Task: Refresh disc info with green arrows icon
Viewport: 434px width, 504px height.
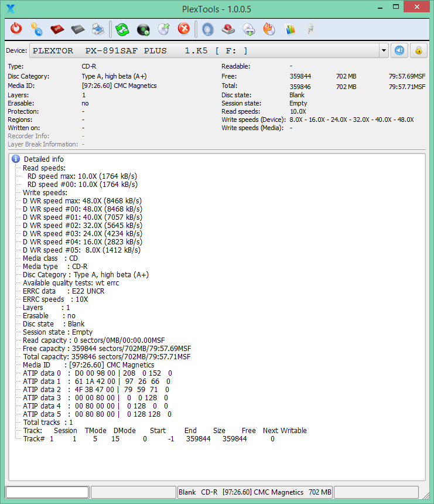Action: [122, 29]
